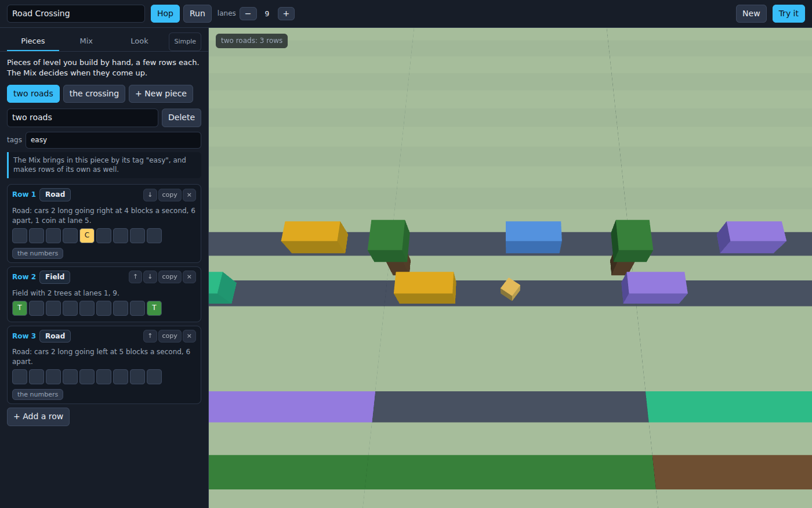Image resolution: width=812 pixels, height=508 pixels.
Task: Toggle Row 3 lane 9 cell
Action: pyautogui.click(x=154, y=377)
